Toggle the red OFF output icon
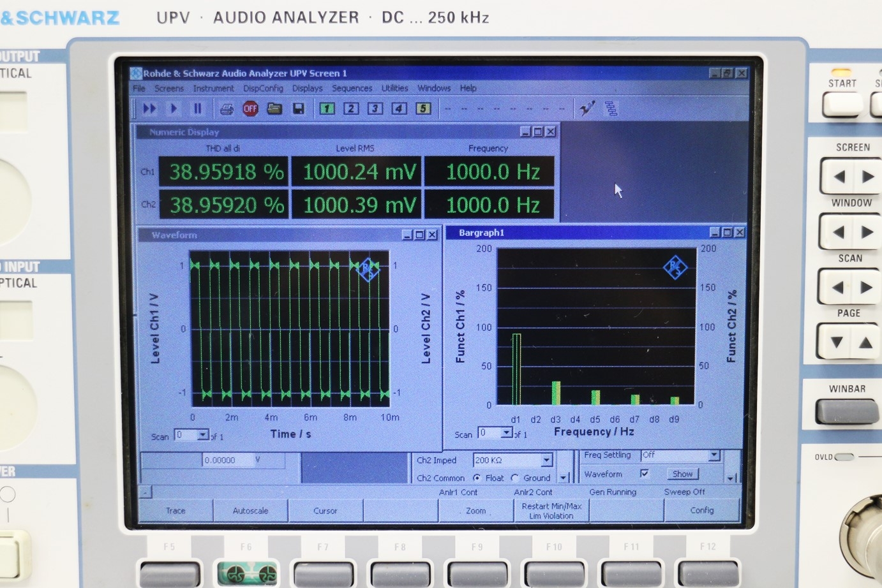The width and height of the screenshot is (882, 588). tap(250, 108)
